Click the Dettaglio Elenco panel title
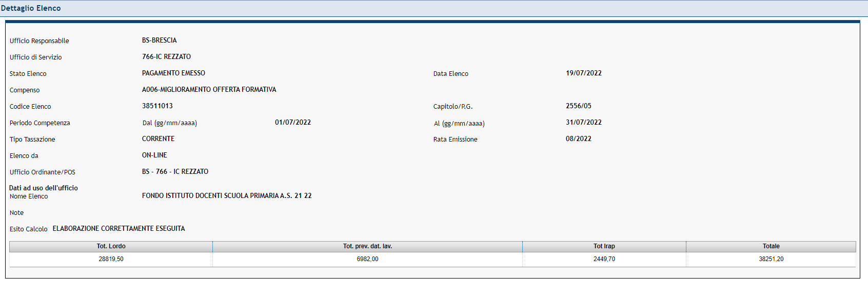The height and width of the screenshot is (297, 868). tap(31, 8)
